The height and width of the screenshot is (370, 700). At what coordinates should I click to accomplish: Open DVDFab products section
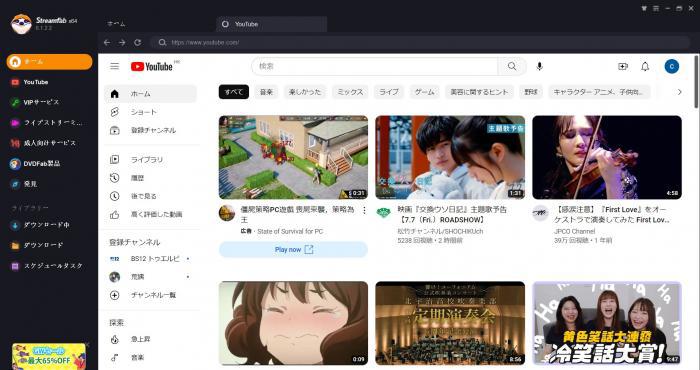pos(35,163)
